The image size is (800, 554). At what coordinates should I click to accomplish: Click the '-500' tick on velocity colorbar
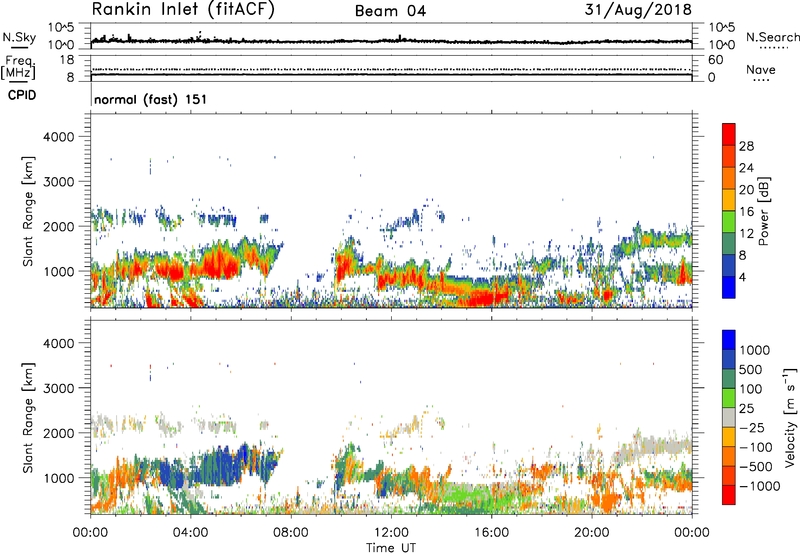756,467
